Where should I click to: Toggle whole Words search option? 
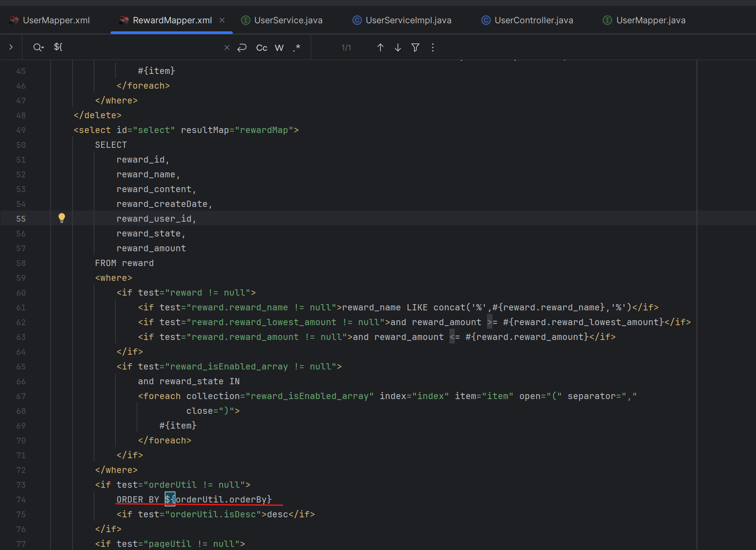tap(279, 48)
